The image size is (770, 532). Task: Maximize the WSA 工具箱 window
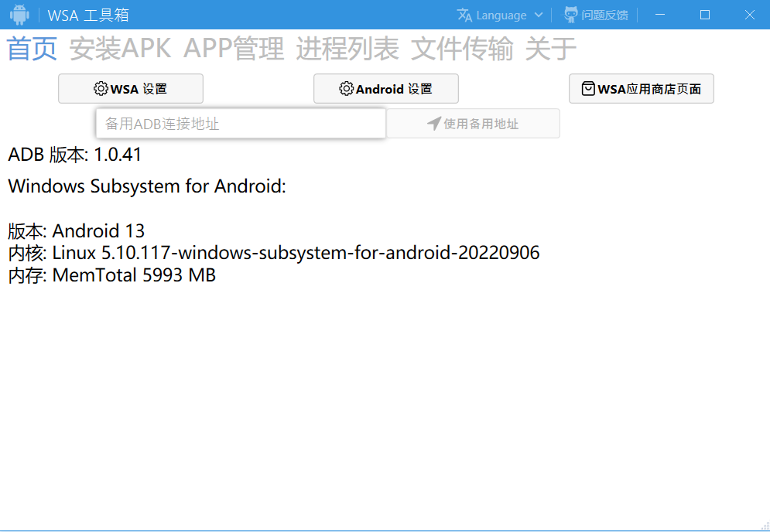click(x=705, y=15)
